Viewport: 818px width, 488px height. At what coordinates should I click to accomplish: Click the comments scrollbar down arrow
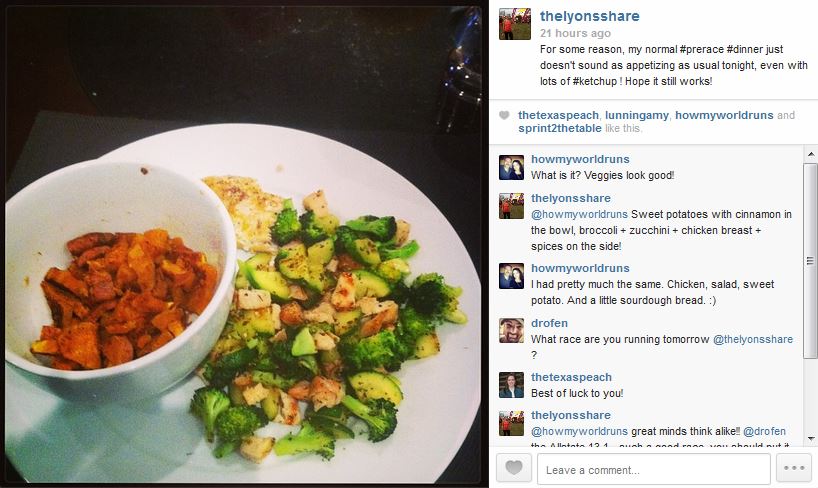pos(811,438)
